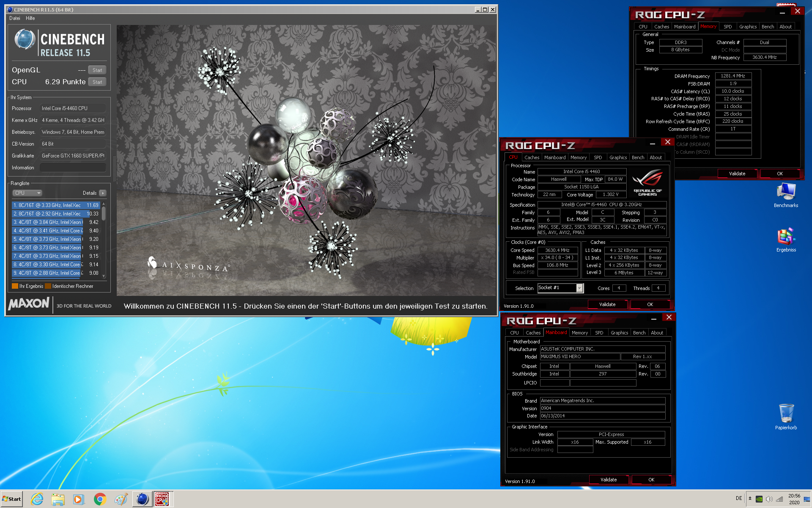Switch to CPU tab in Mainboard window

point(514,333)
